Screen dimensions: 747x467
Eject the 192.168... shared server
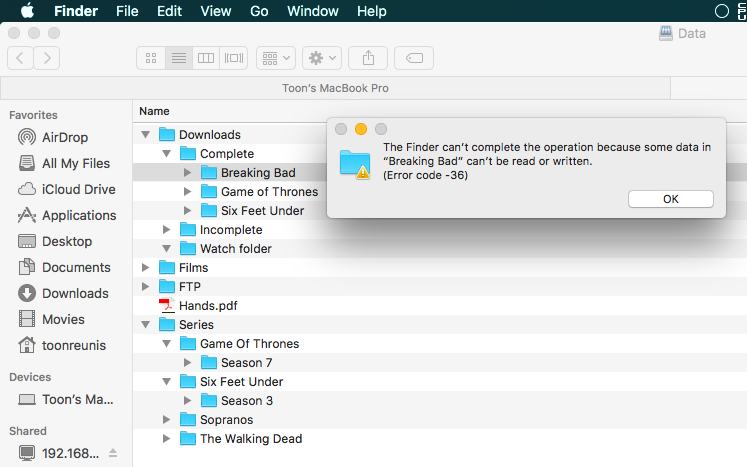point(113,453)
